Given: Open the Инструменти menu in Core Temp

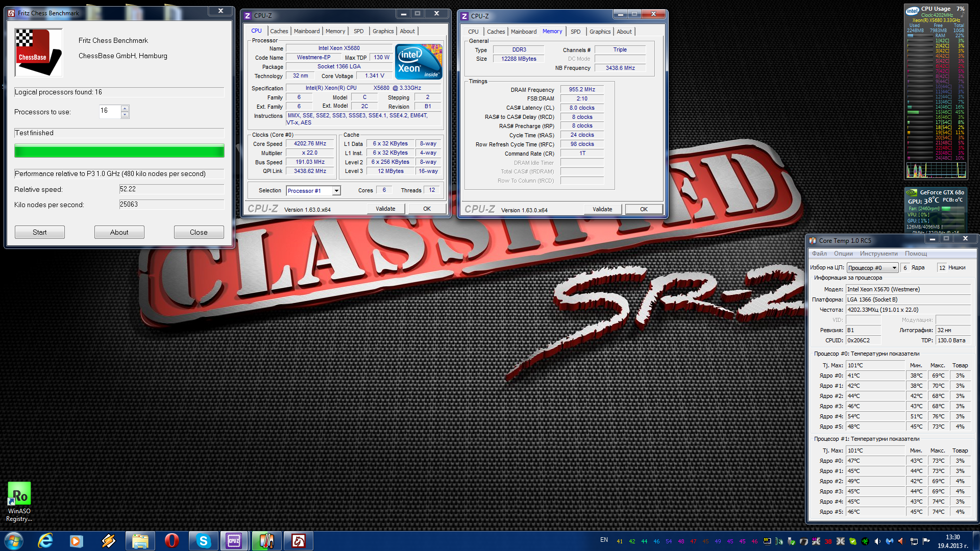Looking at the screenshot, I should 878,254.
